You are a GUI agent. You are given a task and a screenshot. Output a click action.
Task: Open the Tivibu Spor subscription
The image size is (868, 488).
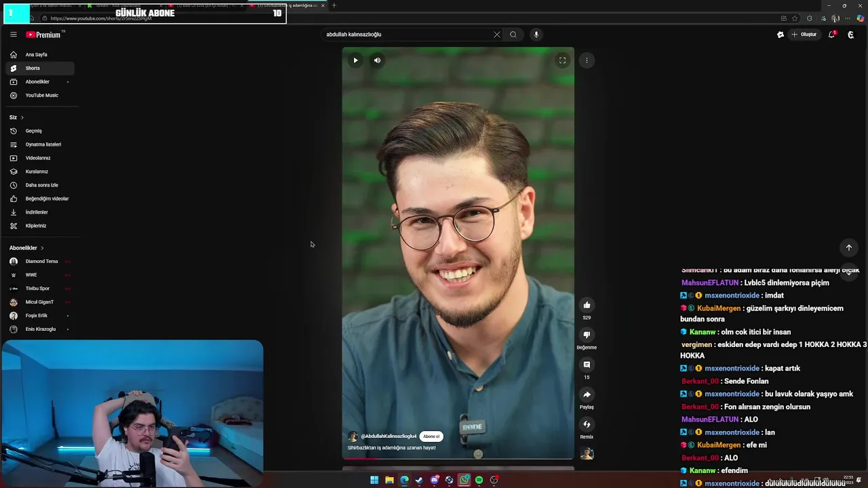pyautogui.click(x=41, y=288)
